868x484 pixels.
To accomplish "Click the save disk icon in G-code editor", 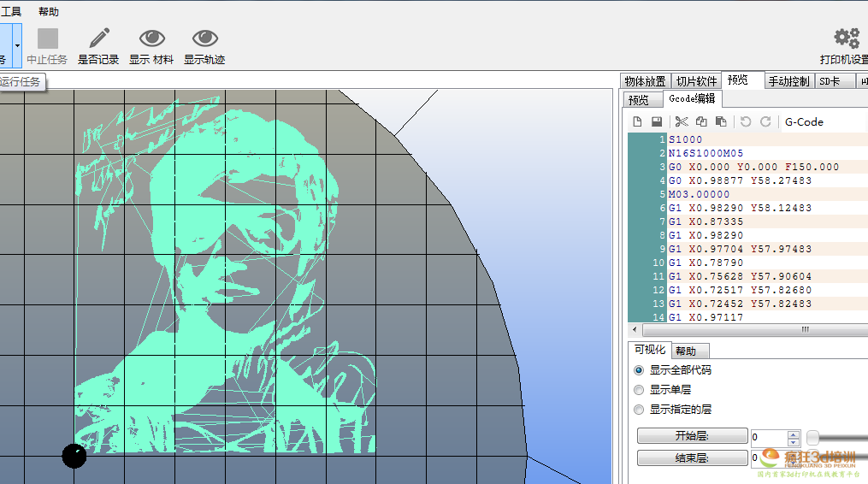I will pyautogui.click(x=657, y=122).
